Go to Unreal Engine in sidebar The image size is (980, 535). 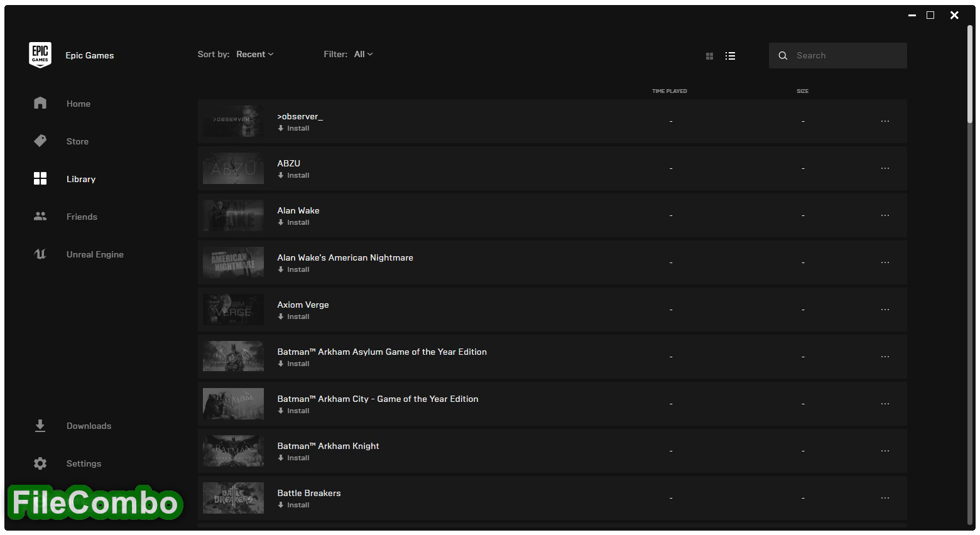click(x=95, y=254)
